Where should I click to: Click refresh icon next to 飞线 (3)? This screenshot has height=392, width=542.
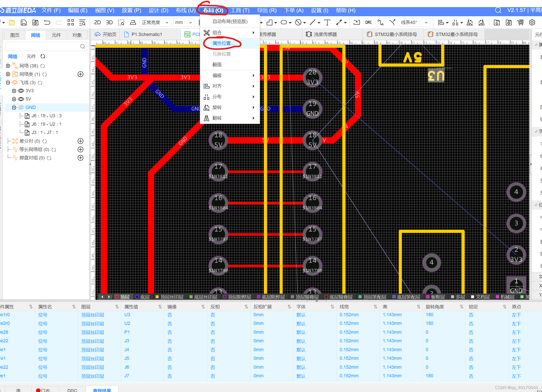(40, 83)
